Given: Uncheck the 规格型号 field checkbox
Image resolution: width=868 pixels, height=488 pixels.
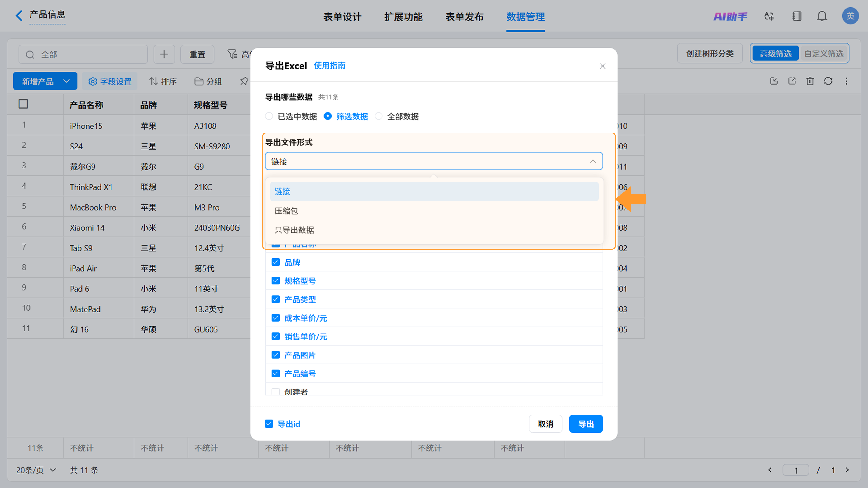Looking at the screenshot, I should pos(276,281).
